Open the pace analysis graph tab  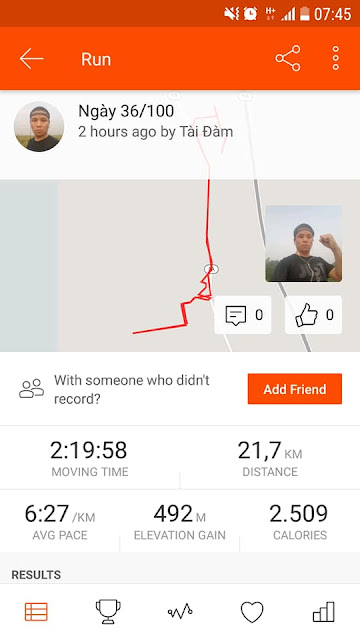pyautogui.click(x=180, y=611)
